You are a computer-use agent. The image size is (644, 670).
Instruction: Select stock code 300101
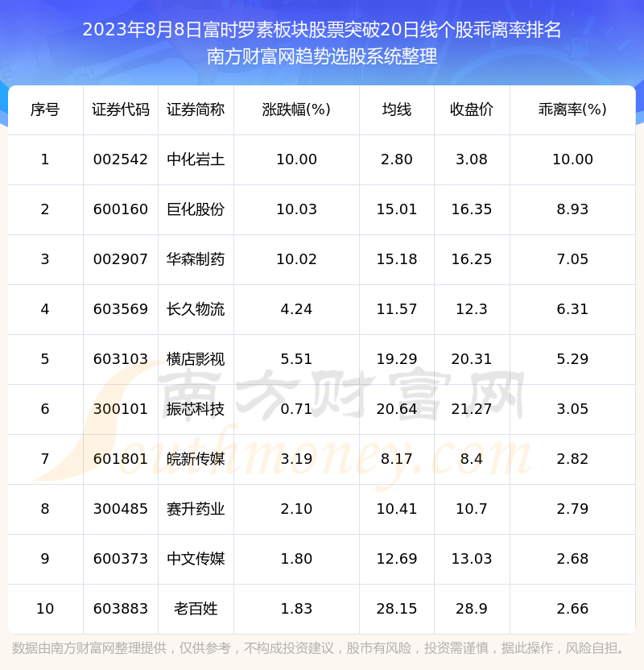(121, 409)
